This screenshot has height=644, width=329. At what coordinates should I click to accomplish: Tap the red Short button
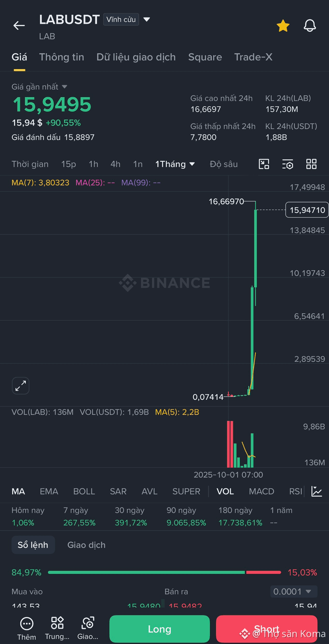pyautogui.click(x=267, y=629)
